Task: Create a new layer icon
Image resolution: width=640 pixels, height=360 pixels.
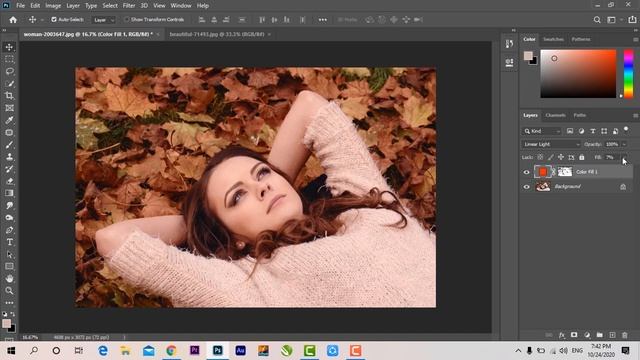Action: (x=612, y=335)
